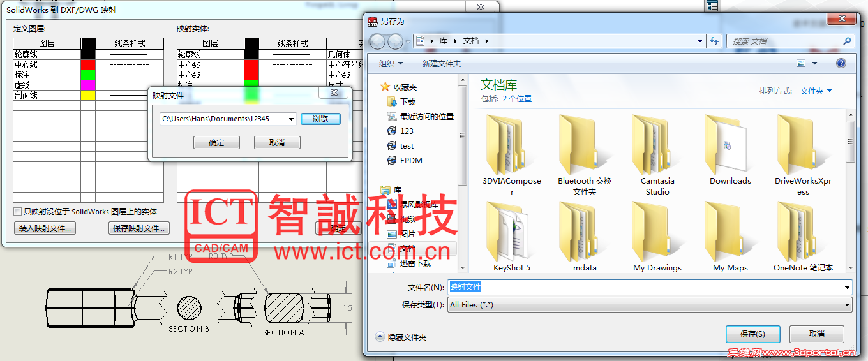Open the view options dropdown arrow
868x361 pixels.
tap(815, 63)
